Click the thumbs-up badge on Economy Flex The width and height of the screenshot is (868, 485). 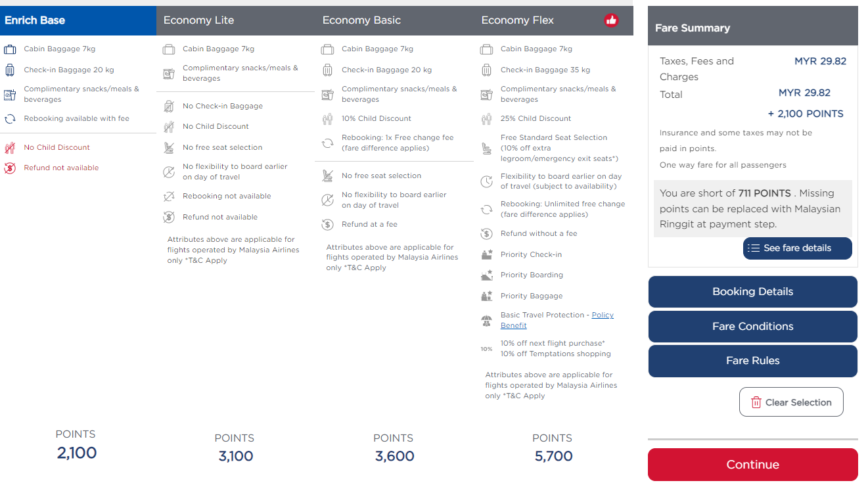[x=611, y=20]
